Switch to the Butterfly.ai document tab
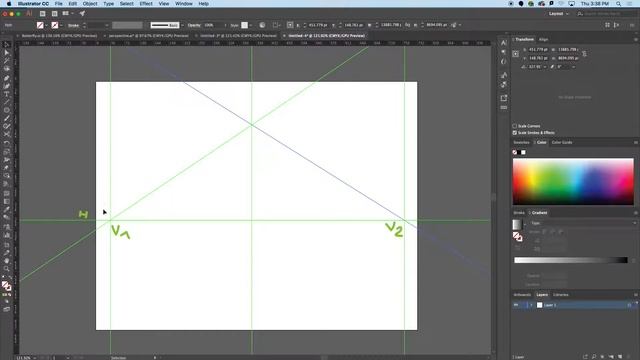This screenshot has width=640, height=360. (59, 36)
